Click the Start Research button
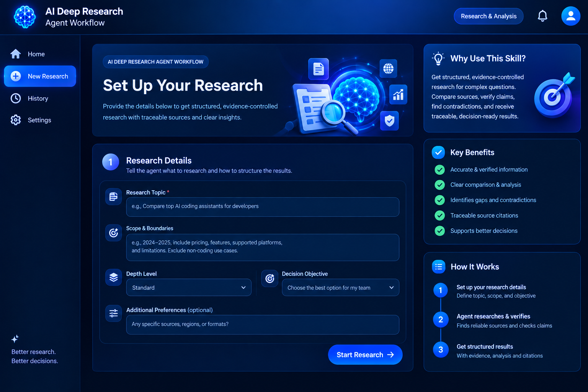Image resolution: width=588 pixels, height=392 pixels. pos(365,355)
